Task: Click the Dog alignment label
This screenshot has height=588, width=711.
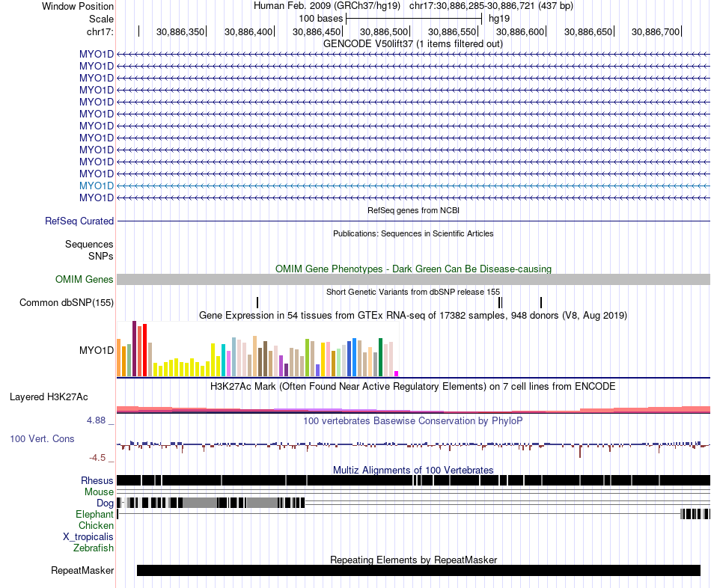Action: (105, 503)
